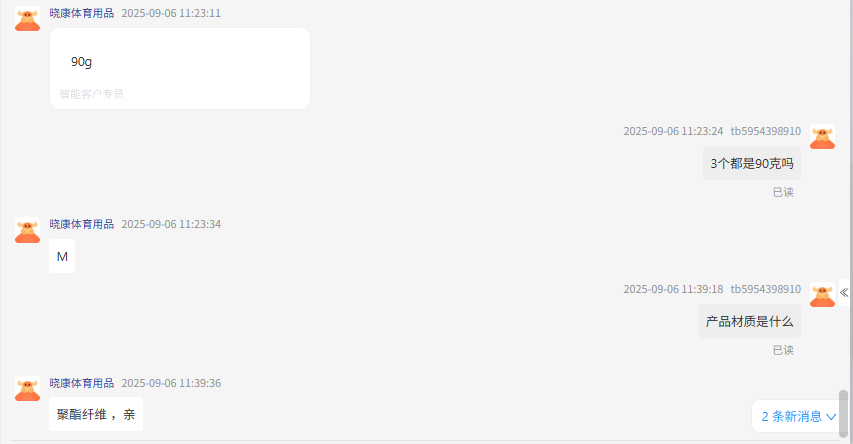Click the down chevron on new messages

tap(831, 417)
